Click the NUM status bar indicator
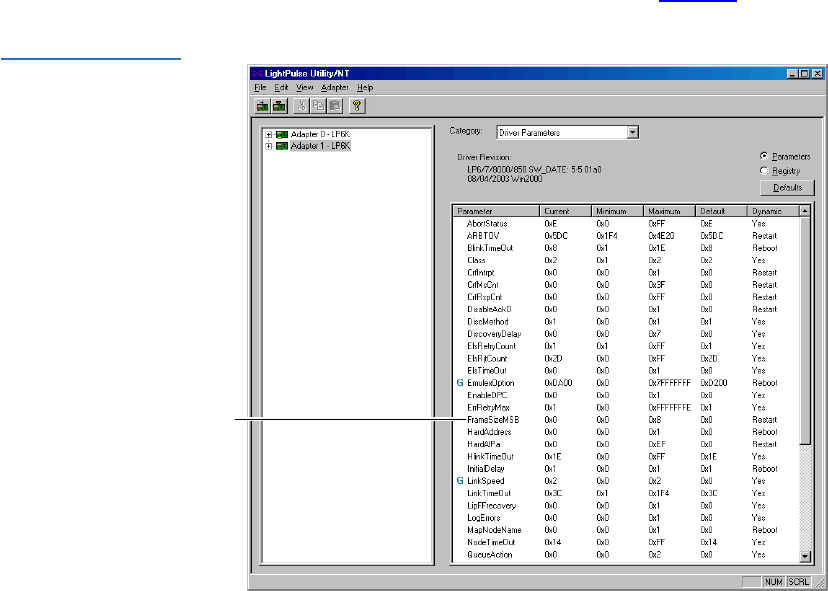 [774, 581]
